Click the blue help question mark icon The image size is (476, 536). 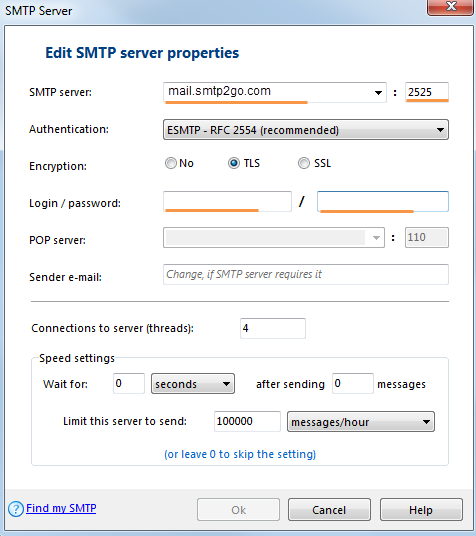[16, 509]
